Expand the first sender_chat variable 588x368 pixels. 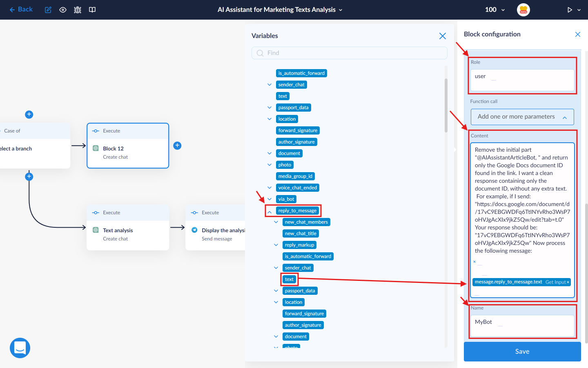pos(269,85)
